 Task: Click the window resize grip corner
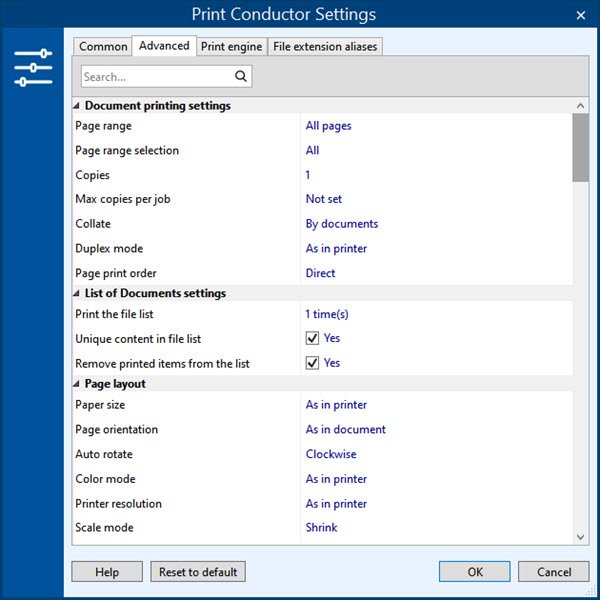[x=593, y=593]
